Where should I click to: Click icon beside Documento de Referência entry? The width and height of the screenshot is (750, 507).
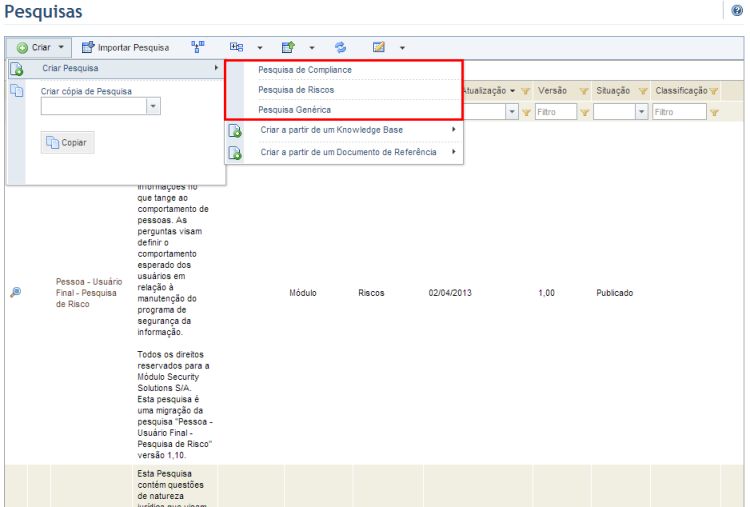[x=235, y=153]
